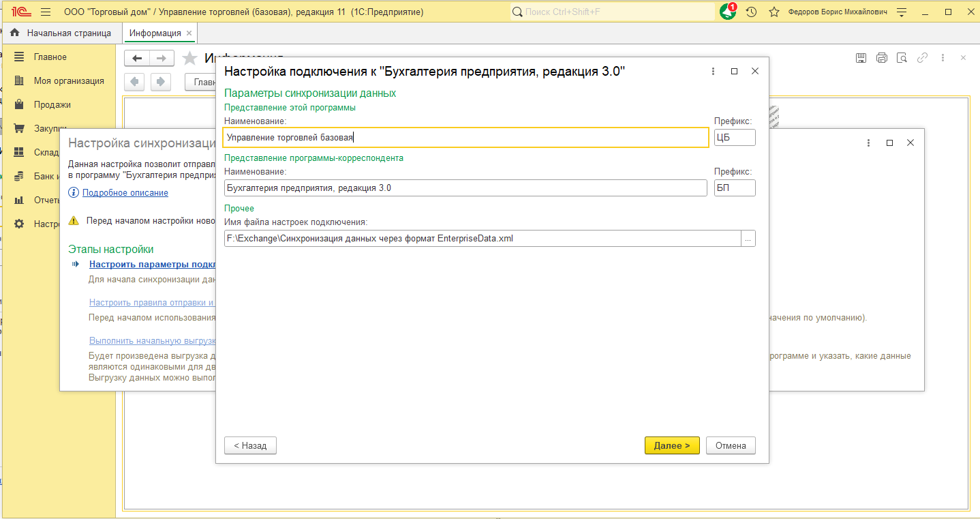The image size is (980, 519).
Task: Click the Далее button
Action: [672, 445]
